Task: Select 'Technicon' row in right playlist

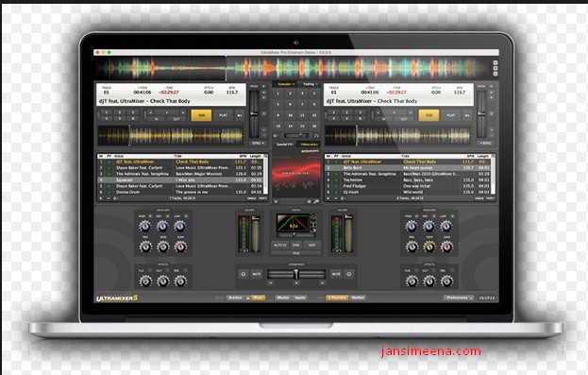Action: coord(408,179)
